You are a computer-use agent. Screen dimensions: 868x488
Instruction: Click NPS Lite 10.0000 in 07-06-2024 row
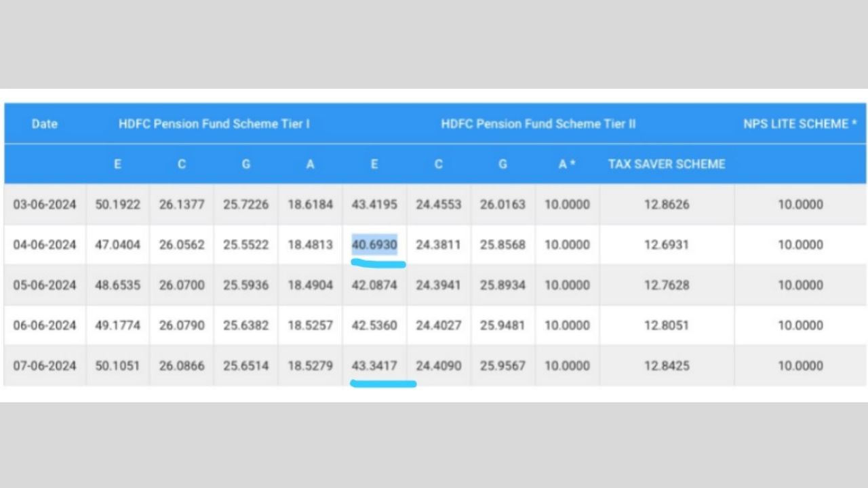[800, 366]
